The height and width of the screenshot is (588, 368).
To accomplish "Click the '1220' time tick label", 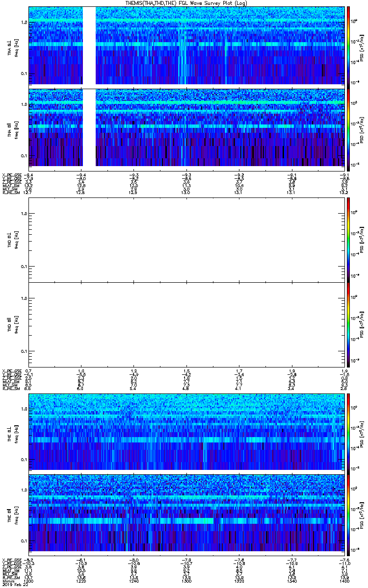I will (x=81, y=580).
